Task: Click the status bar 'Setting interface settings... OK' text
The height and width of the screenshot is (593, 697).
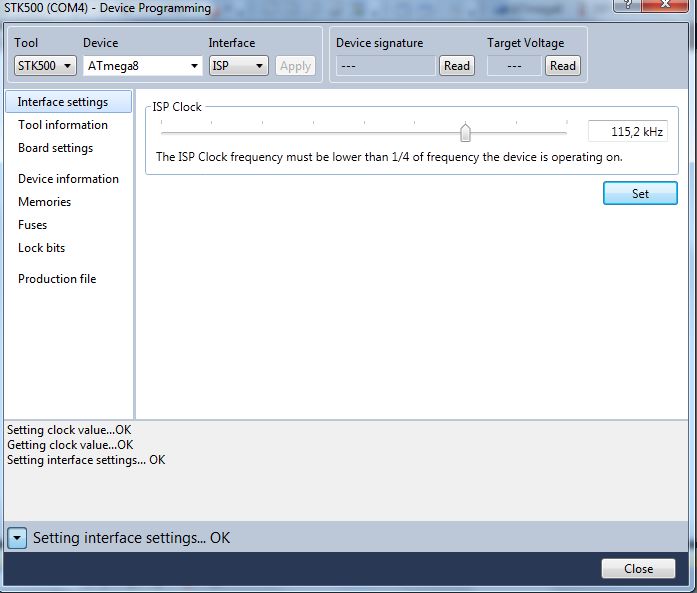Action: [132, 538]
